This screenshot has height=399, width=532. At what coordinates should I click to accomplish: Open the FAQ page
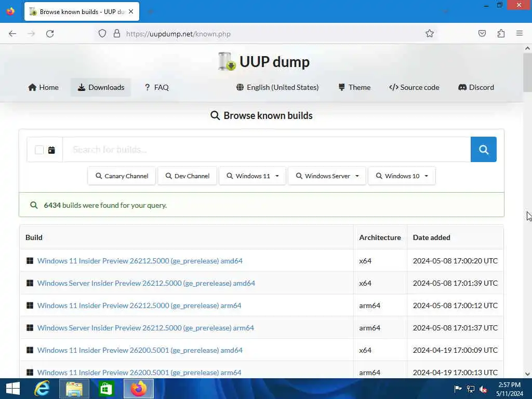[x=157, y=87]
